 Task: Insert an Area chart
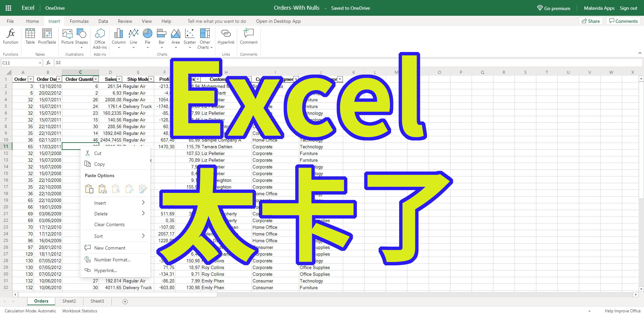pyautogui.click(x=176, y=38)
